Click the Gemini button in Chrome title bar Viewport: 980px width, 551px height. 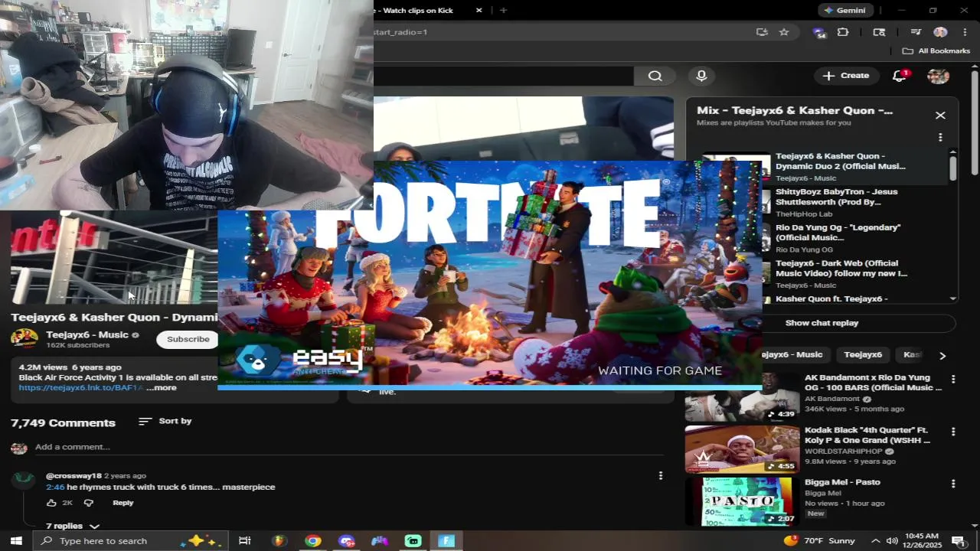click(x=845, y=10)
